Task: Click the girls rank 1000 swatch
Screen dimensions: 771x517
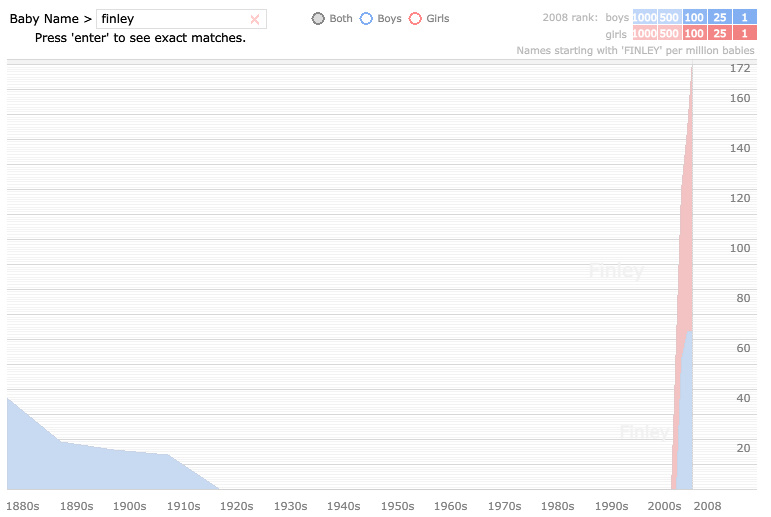Action: (645, 33)
